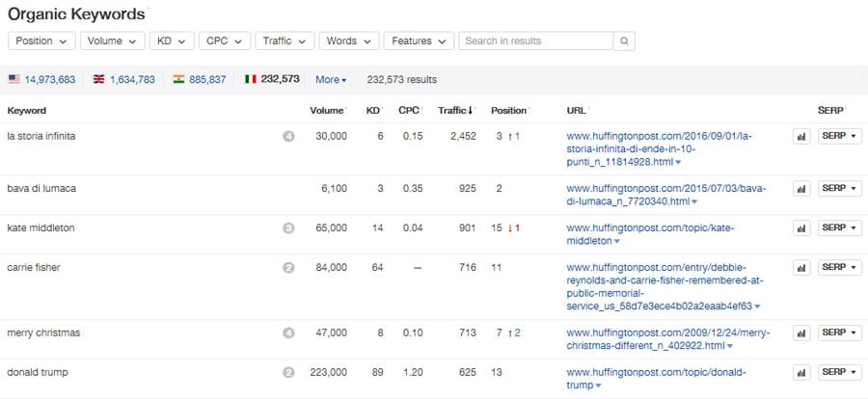This screenshot has height=399, width=868.
Task: Open SERP dropdown for merry christmas
Action: 839,333
